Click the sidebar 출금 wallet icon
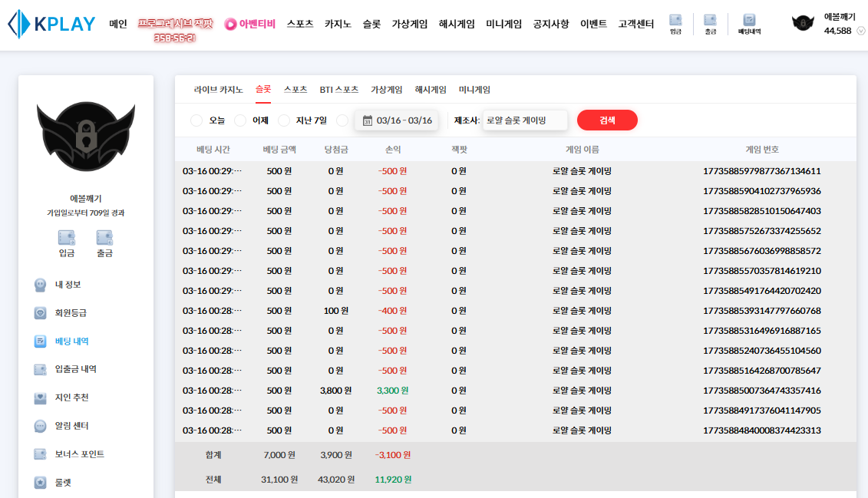868x498 pixels. point(104,242)
